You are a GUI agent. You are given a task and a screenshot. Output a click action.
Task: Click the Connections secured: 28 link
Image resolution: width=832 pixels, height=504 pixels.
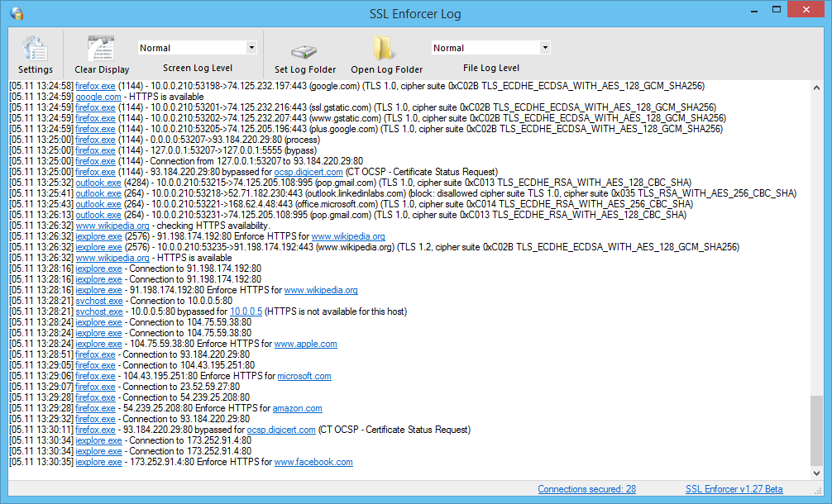click(x=586, y=489)
